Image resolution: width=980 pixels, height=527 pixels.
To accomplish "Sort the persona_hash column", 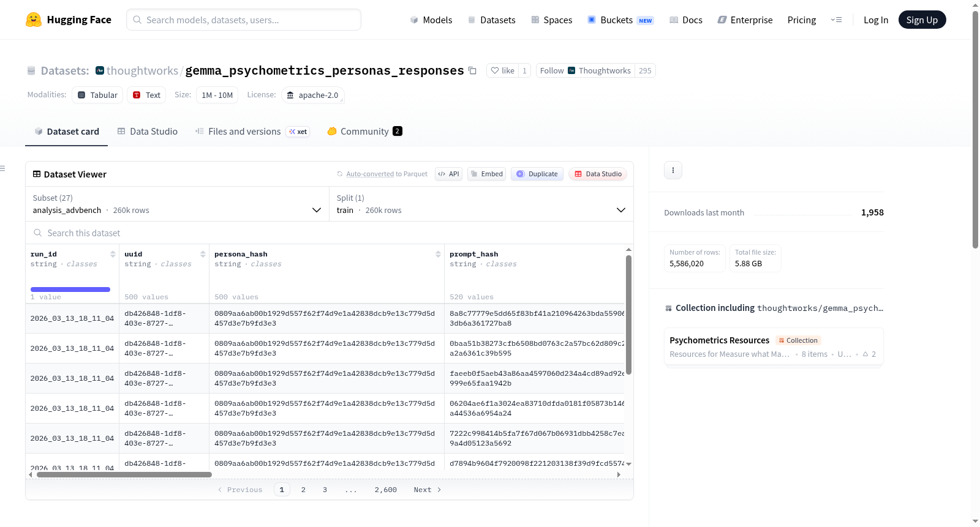I will pos(438,254).
